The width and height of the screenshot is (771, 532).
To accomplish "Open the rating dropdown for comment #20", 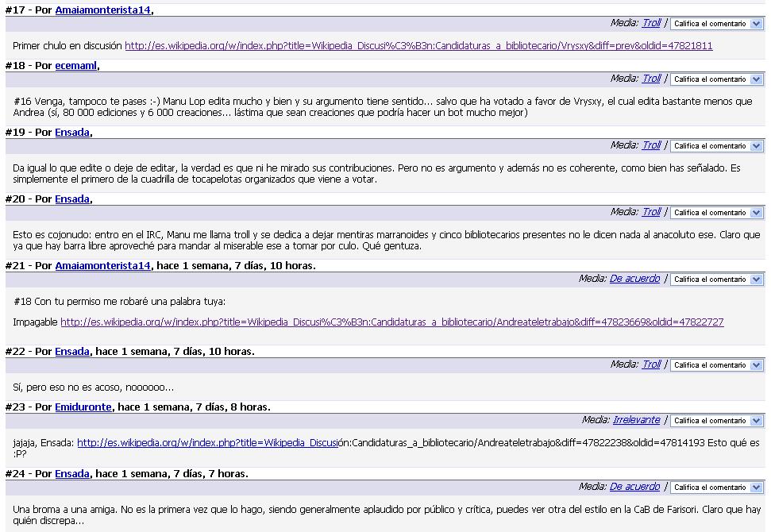I will coord(717,213).
